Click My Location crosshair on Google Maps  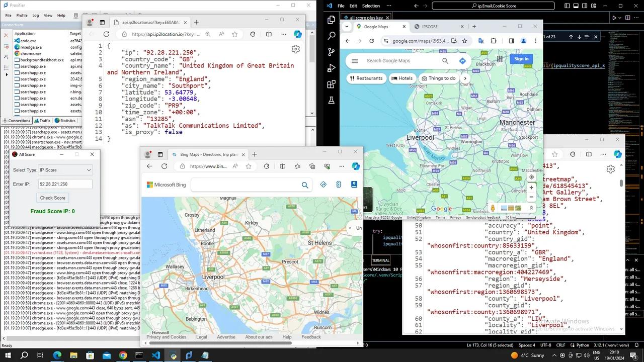(531, 177)
